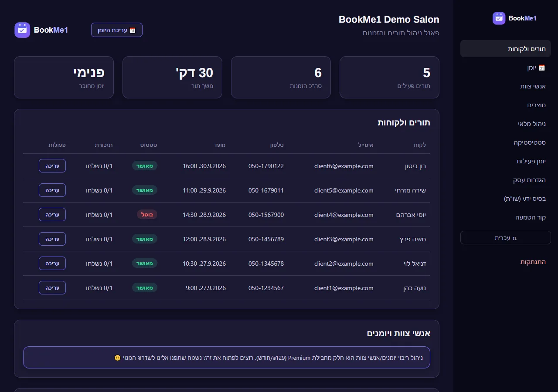
Task: Click the לקוח column header
Action: 420,145
